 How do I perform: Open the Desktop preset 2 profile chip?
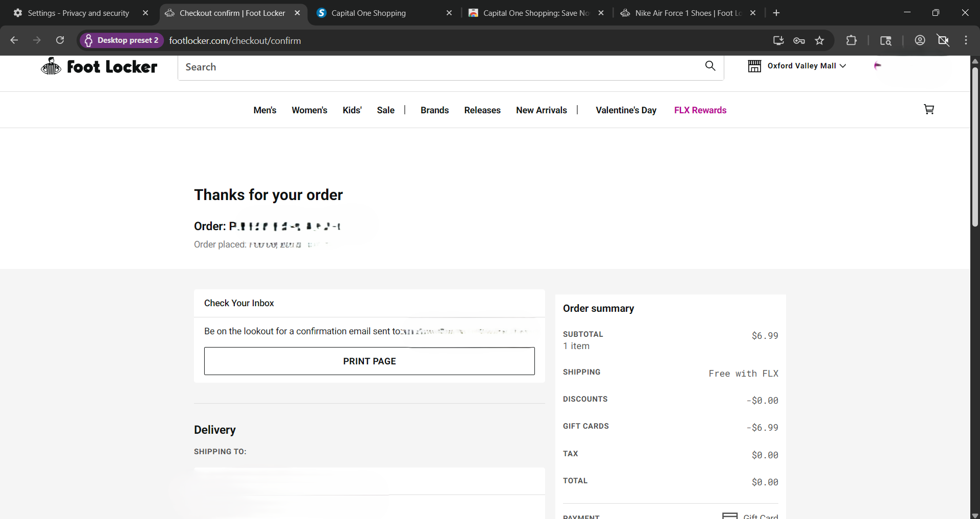pos(121,40)
